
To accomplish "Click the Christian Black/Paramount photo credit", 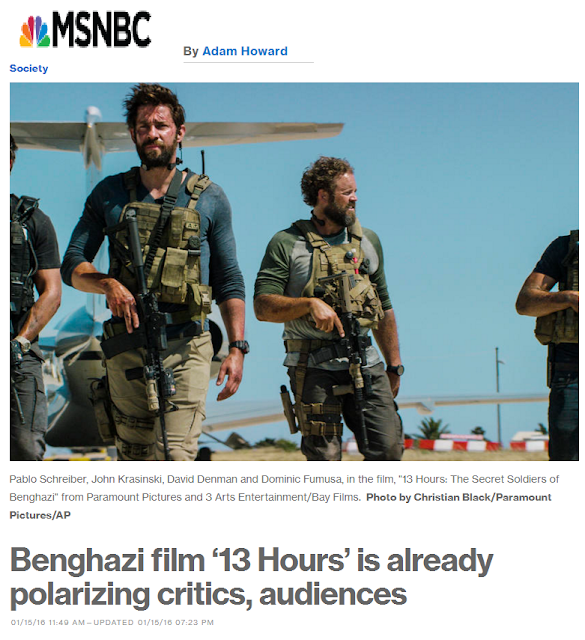I will [459, 497].
